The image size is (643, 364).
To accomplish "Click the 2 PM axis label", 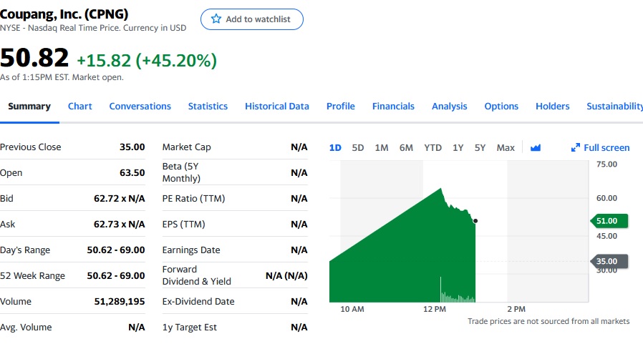I will pos(516,309).
